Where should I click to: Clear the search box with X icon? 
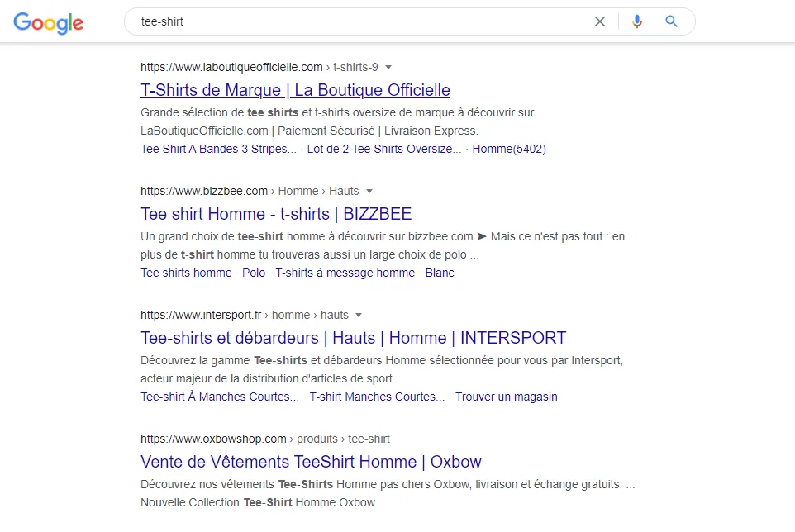[x=600, y=21]
